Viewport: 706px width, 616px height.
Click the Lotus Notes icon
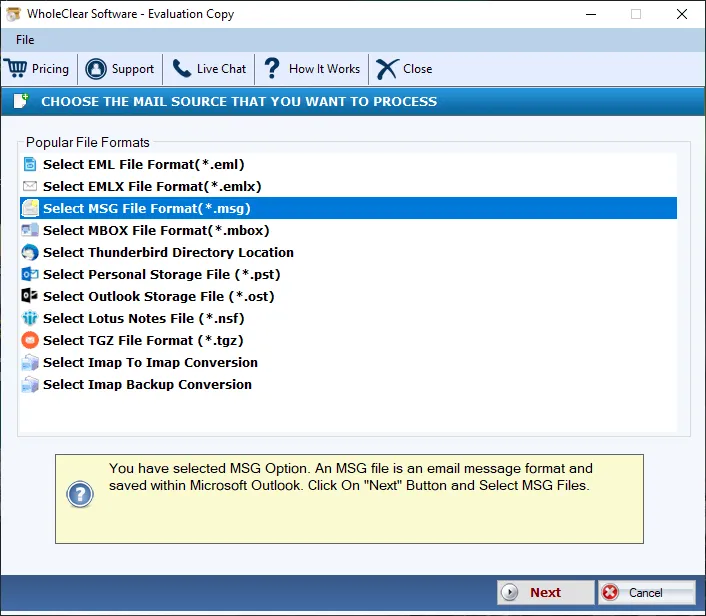click(30, 318)
